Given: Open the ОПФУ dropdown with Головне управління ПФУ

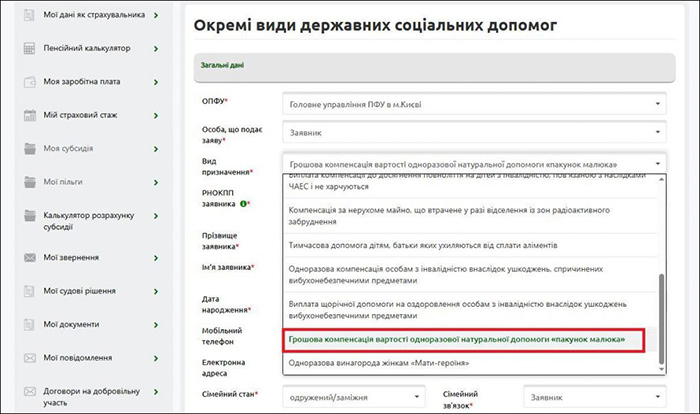Looking at the screenshot, I should click(x=474, y=104).
